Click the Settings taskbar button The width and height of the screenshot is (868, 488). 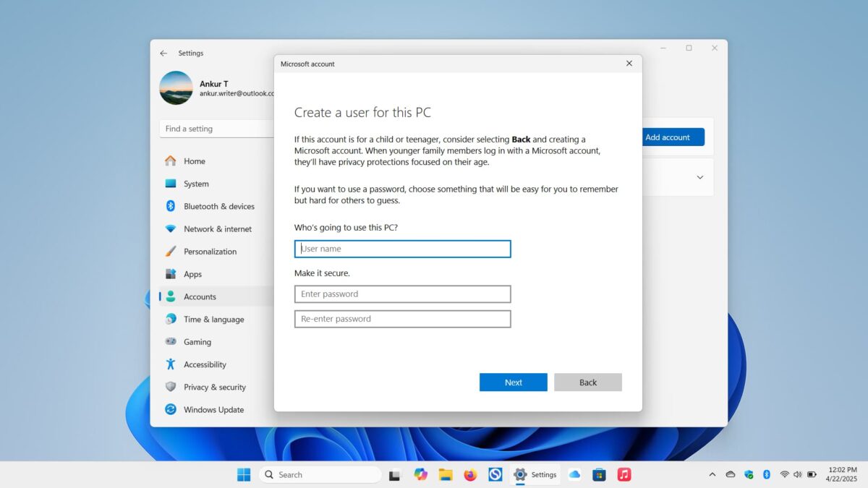[x=535, y=474]
